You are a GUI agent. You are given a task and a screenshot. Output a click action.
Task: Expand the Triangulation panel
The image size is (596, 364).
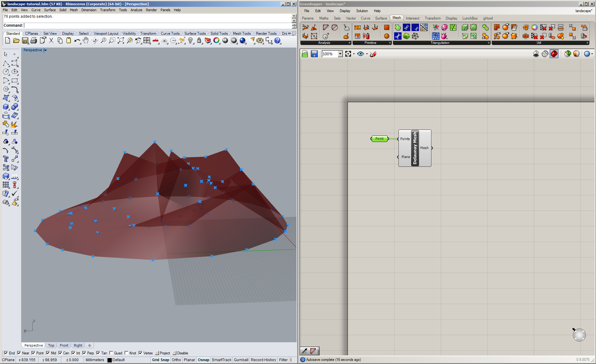click(x=488, y=43)
